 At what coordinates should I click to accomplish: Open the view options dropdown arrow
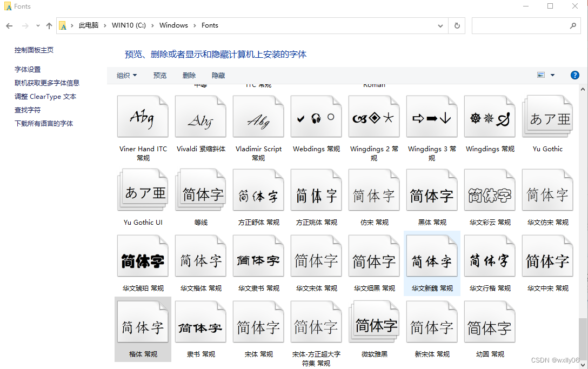point(552,75)
